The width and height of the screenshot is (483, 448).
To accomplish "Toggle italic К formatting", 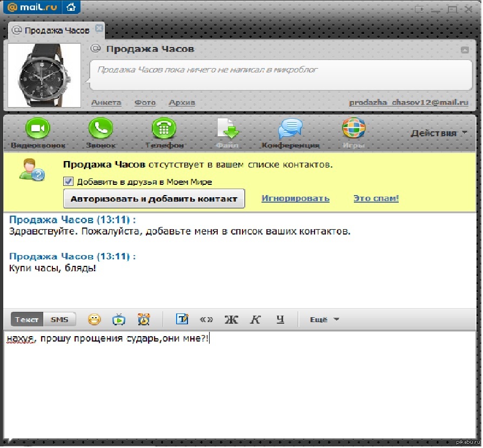I will pos(256,319).
